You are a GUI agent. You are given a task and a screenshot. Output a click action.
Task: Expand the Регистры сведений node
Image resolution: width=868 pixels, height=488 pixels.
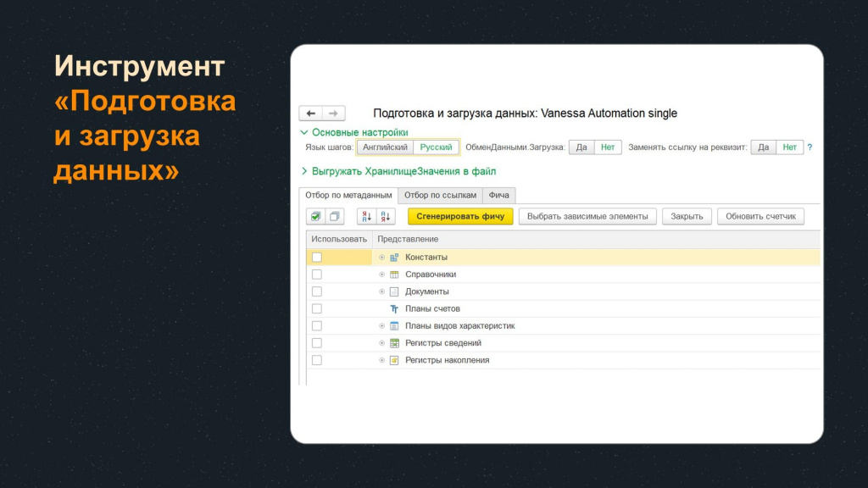[x=381, y=343]
